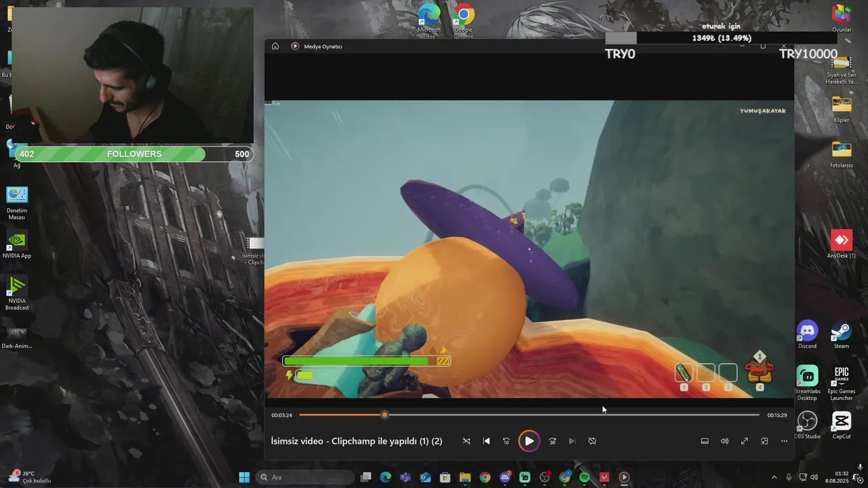Screen dimensions: 868x488
Task: Click the followers goal progress bar
Action: coord(134,154)
